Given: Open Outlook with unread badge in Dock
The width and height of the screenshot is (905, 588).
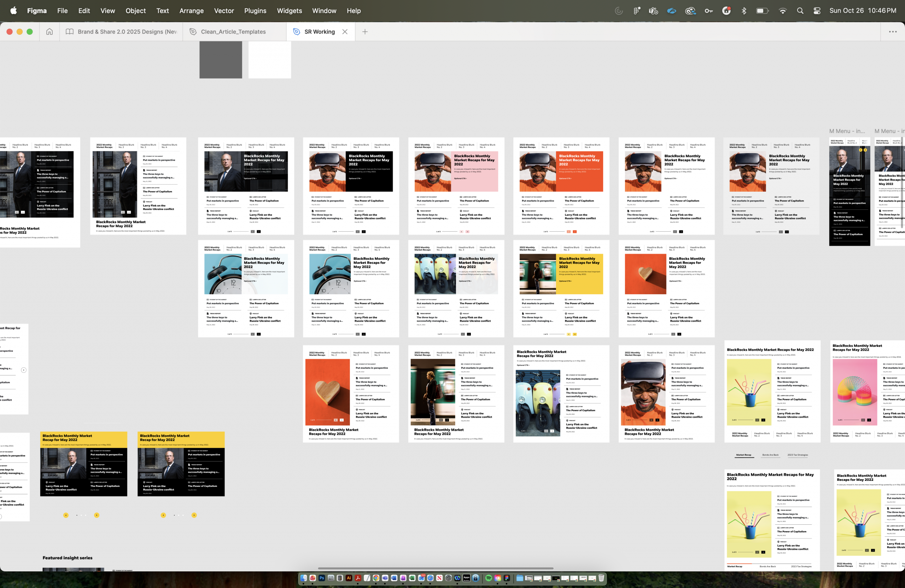Looking at the screenshot, I should [x=421, y=578].
